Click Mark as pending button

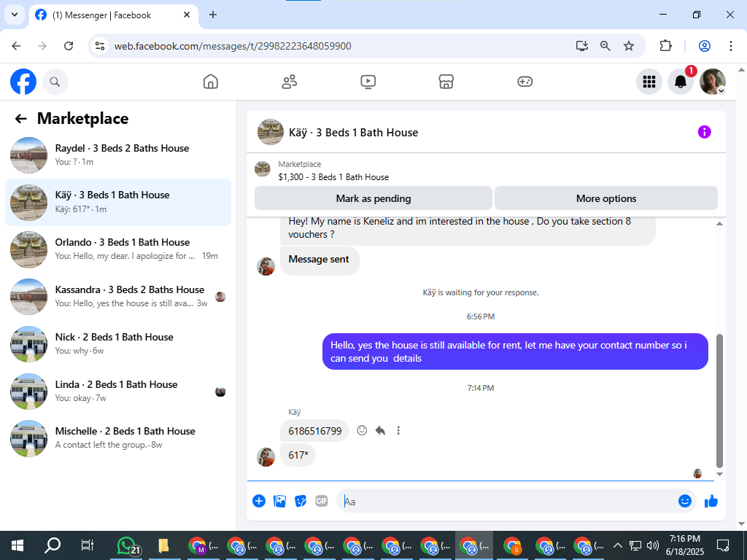click(373, 198)
